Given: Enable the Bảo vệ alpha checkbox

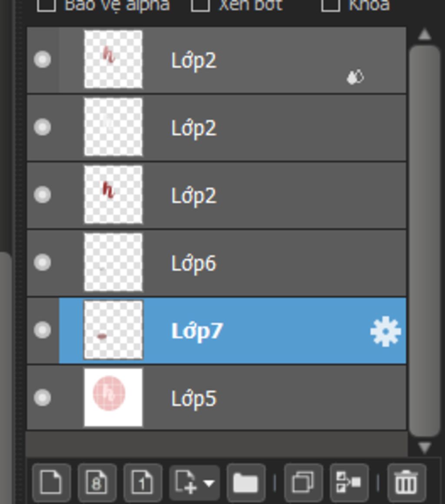Looking at the screenshot, I should click(x=46, y=4).
